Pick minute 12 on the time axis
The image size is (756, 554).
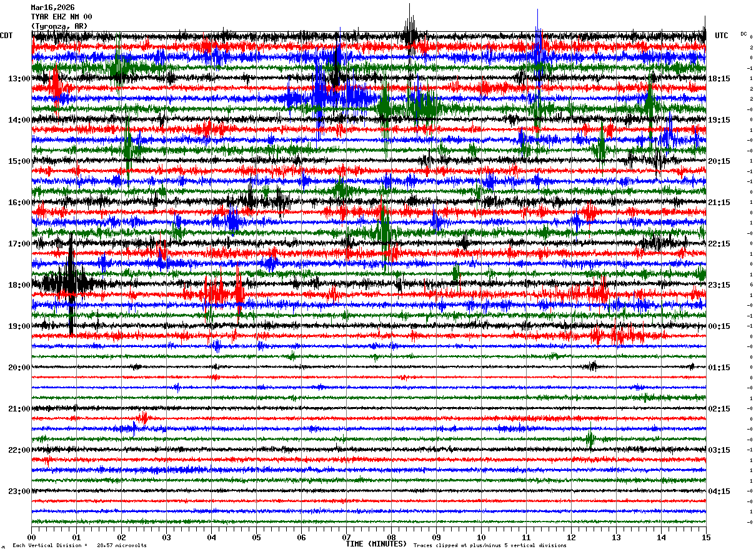[x=571, y=537]
